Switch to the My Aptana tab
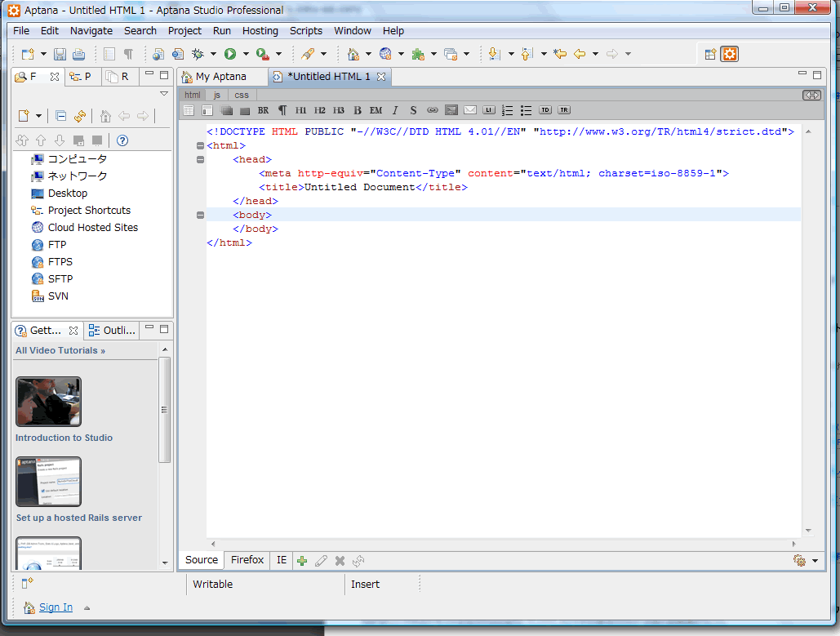Image resolution: width=840 pixels, height=636 pixels. coord(220,77)
